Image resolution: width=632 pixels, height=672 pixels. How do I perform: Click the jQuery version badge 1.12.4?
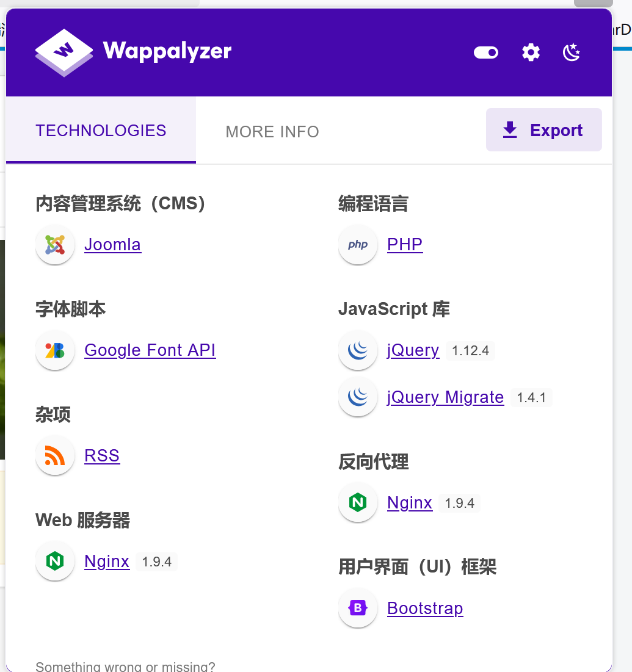[x=470, y=350]
